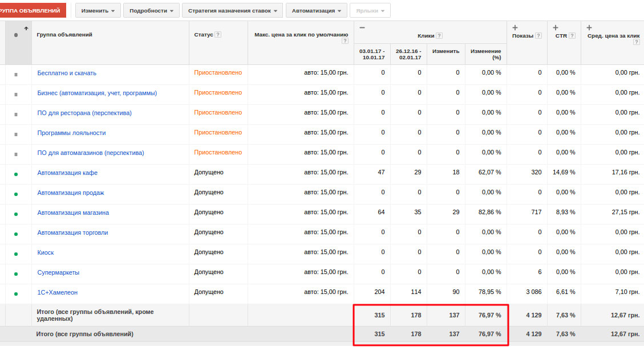Screen dimensions: 644x347
Task: Open Программы лояльности ad group
Action: [71, 133]
